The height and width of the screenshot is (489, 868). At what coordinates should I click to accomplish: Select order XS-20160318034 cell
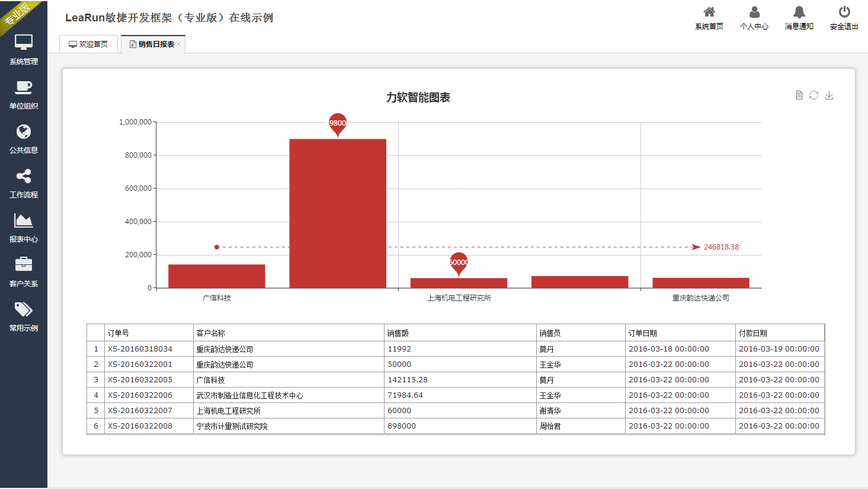[x=149, y=349]
